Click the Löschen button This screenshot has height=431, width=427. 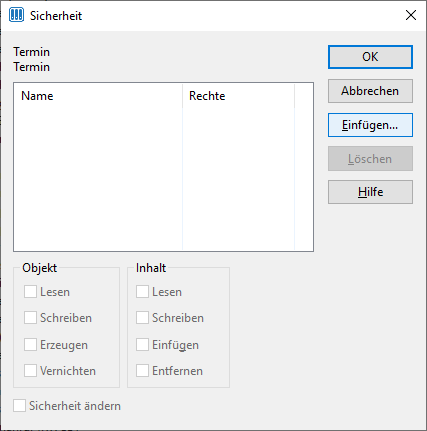click(370, 159)
